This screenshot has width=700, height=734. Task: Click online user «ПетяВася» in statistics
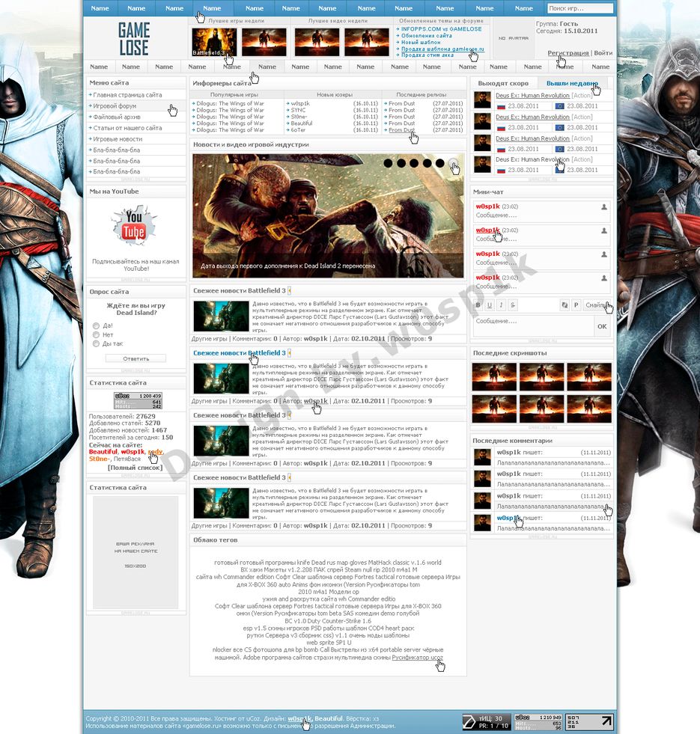coord(127,459)
